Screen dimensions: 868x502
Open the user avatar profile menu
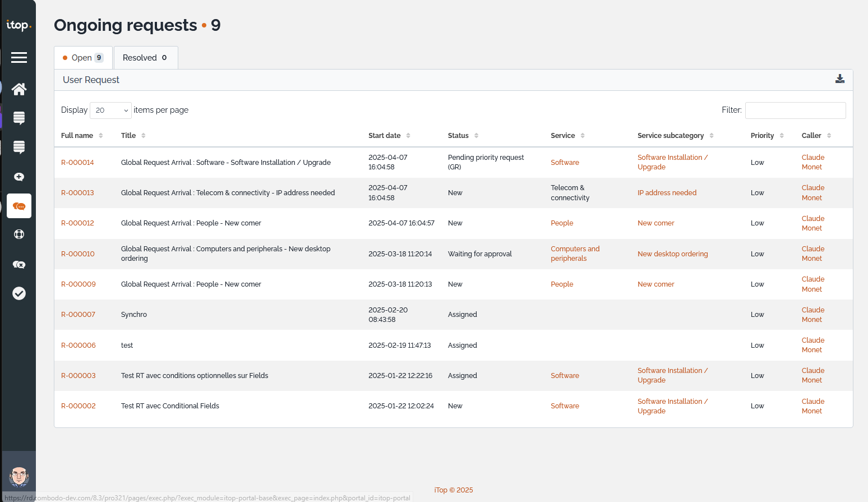(19, 477)
